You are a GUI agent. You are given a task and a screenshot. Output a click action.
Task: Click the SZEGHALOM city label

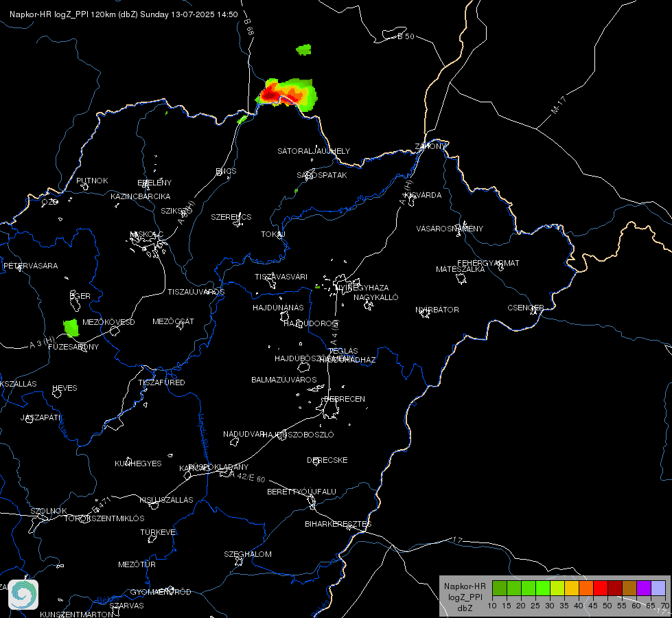(248, 554)
